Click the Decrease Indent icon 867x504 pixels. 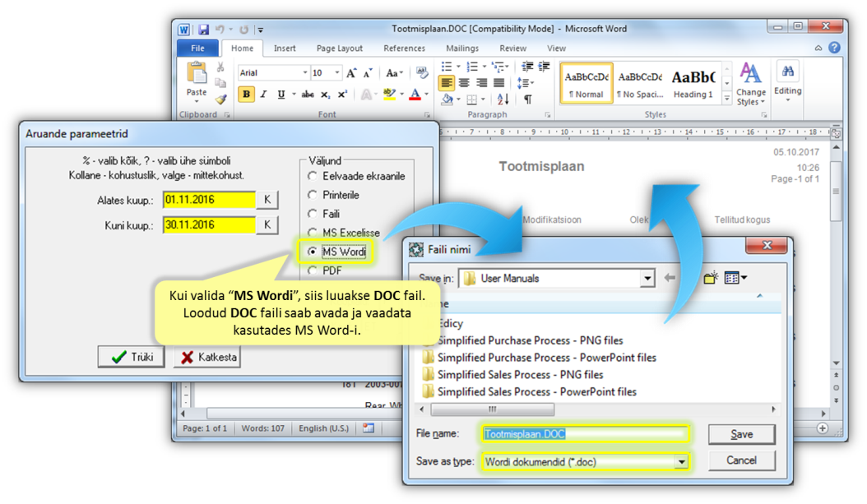[x=527, y=67]
